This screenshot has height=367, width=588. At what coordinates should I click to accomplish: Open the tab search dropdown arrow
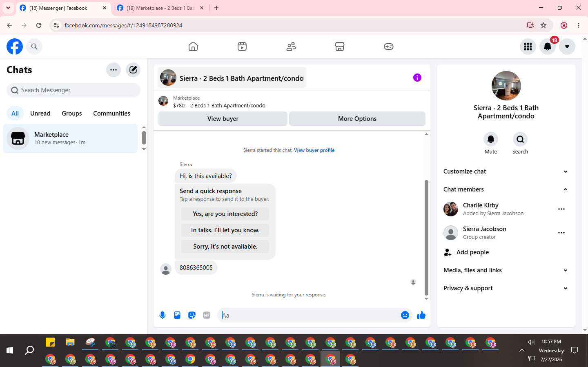click(8, 8)
